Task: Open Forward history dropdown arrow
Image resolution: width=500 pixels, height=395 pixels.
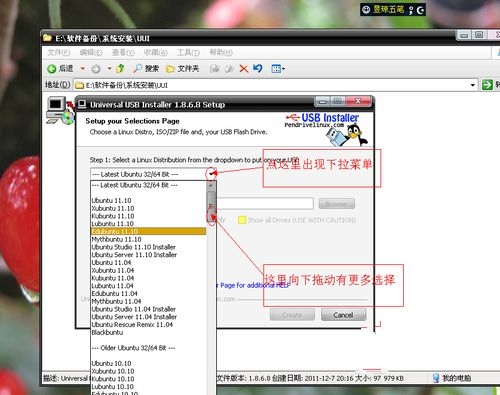Action: pos(109,69)
